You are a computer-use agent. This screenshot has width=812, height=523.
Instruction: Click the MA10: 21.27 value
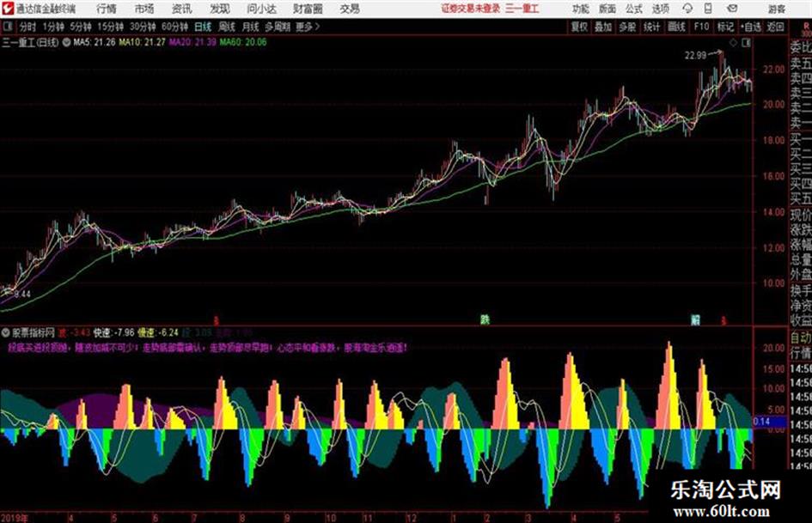tap(143, 42)
